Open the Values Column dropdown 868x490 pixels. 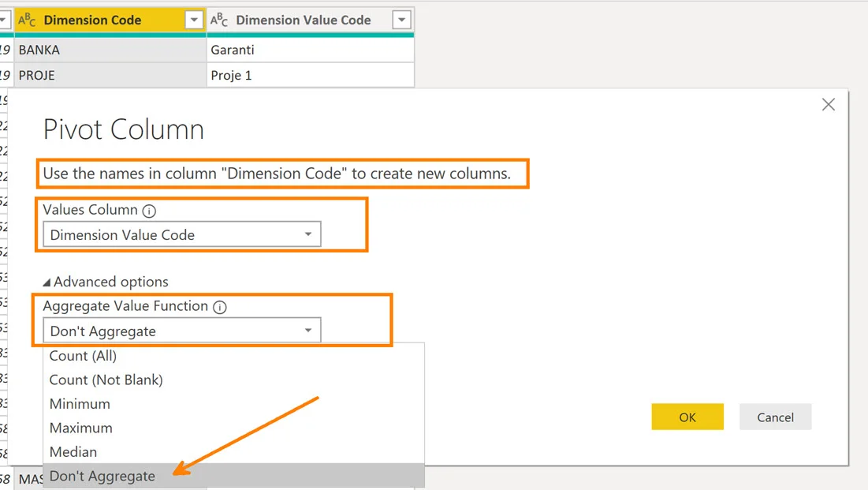pos(182,234)
